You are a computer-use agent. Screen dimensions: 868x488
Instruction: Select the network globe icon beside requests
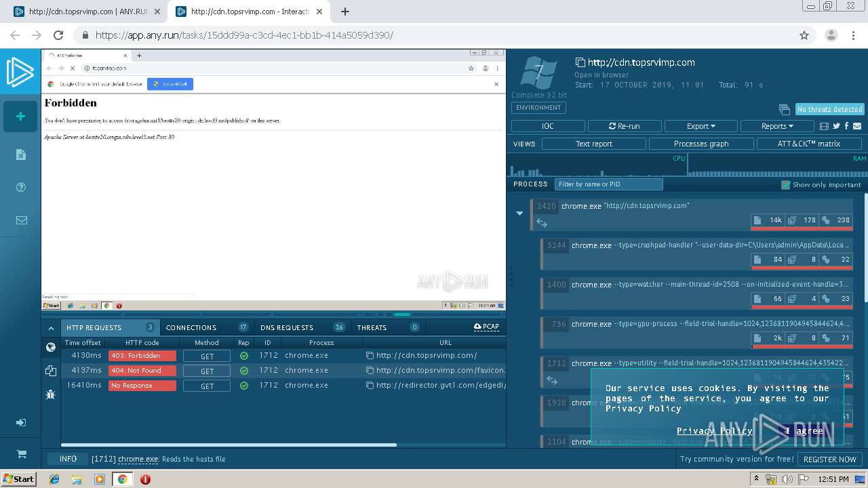coord(50,347)
